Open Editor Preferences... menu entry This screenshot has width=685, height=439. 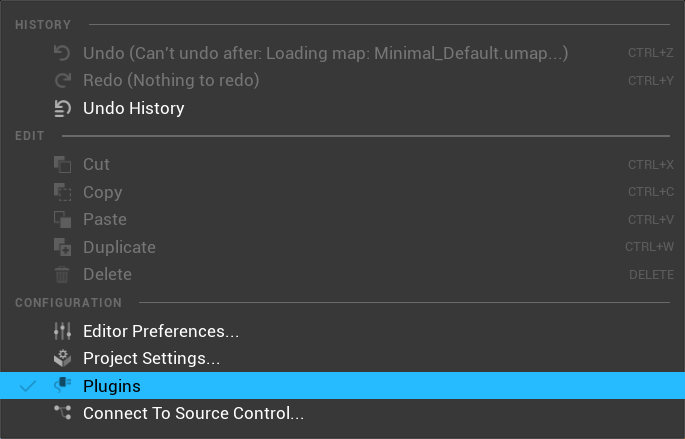(161, 331)
